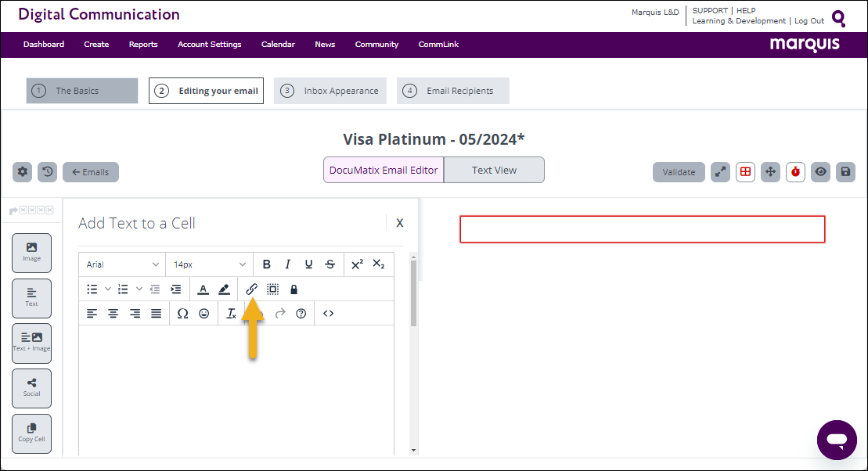Open the settings gear icon
The width and height of the screenshot is (868, 471).
point(23,172)
